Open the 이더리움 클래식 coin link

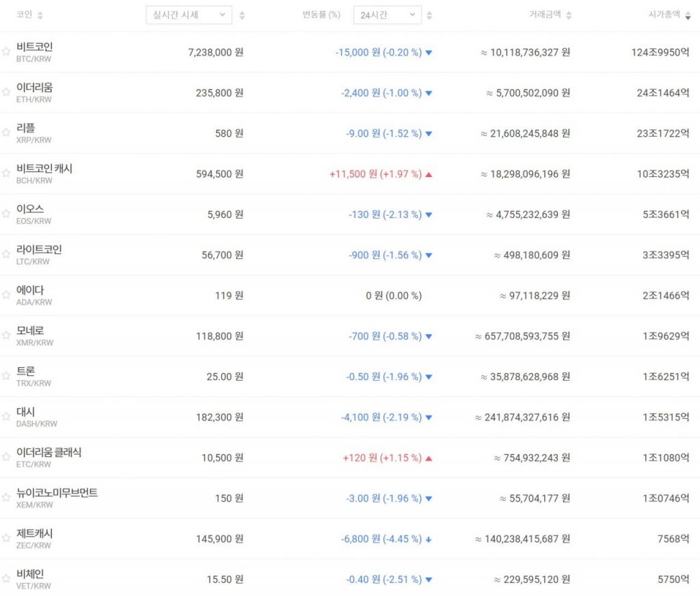[49, 452]
